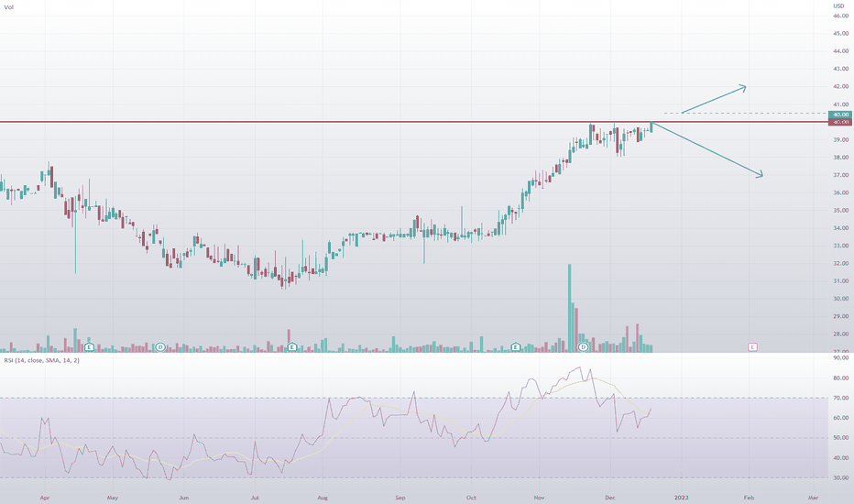Screen dimensions: 854x504
Task: Click the RSI 80.00 scale label
Action: tap(840, 378)
